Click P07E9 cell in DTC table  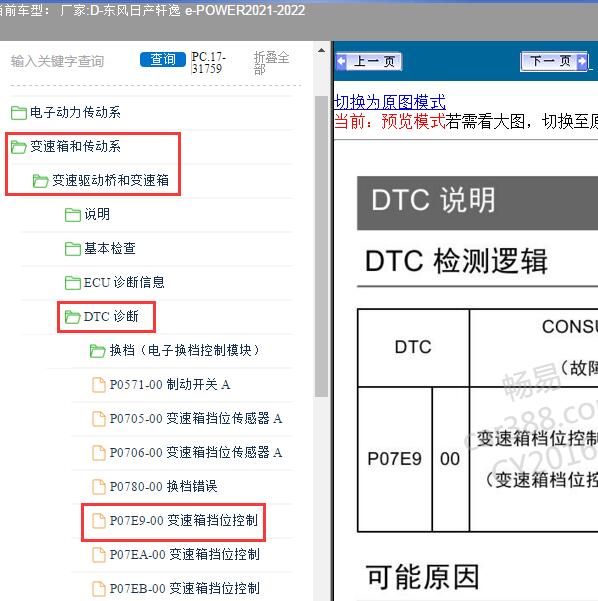point(394,459)
